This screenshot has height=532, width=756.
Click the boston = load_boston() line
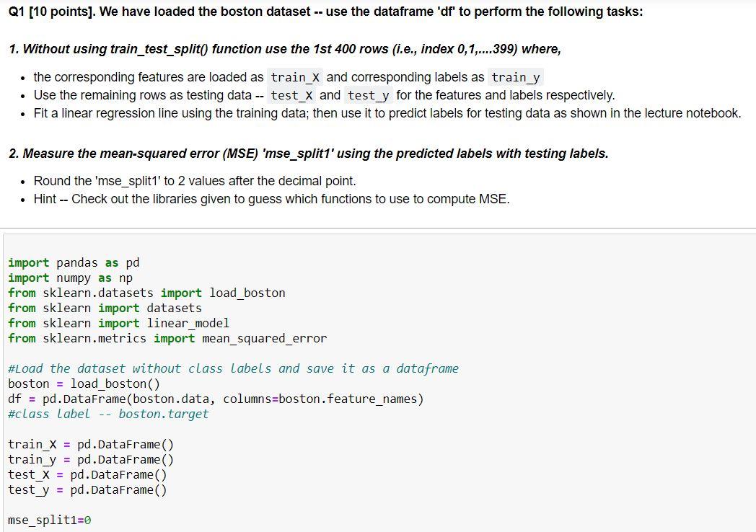pyautogui.click(x=84, y=384)
